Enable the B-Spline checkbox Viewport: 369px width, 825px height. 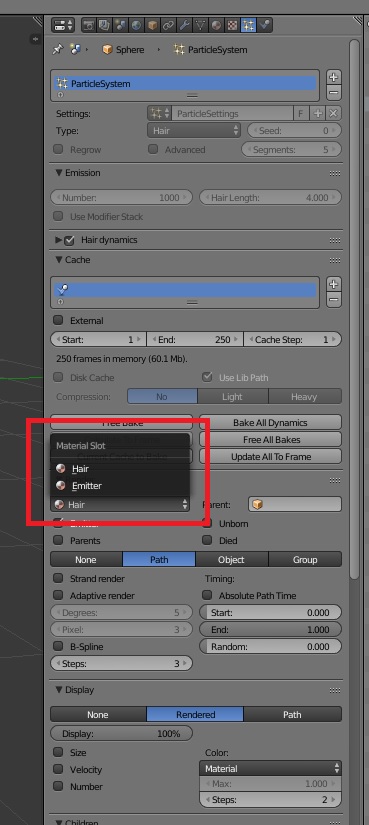coord(59,646)
